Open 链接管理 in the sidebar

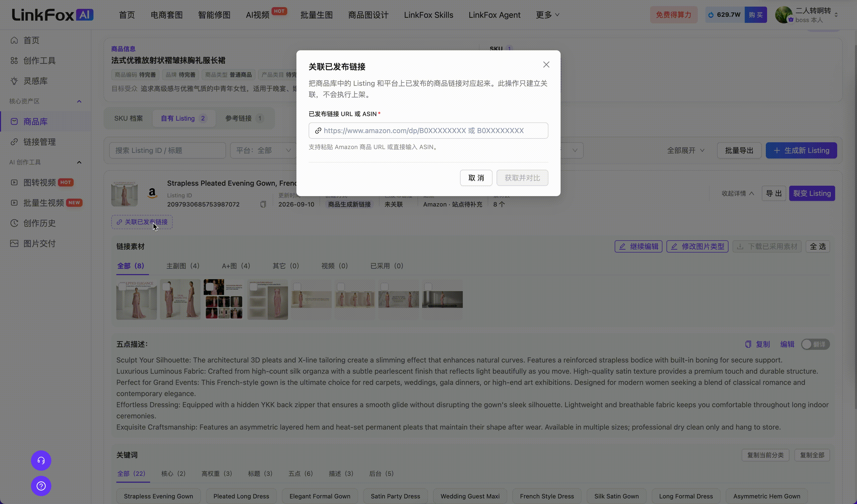point(39,142)
